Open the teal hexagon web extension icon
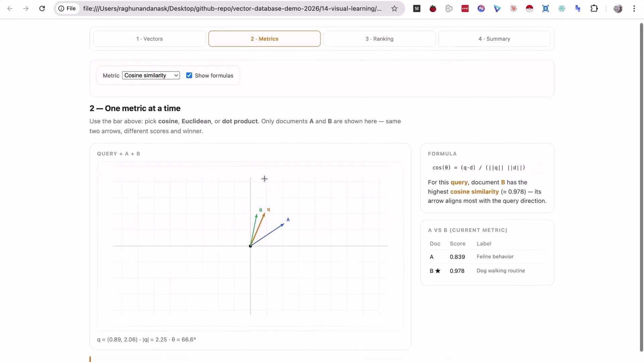The height and width of the screenshot is (362, 644). (561, 9)
